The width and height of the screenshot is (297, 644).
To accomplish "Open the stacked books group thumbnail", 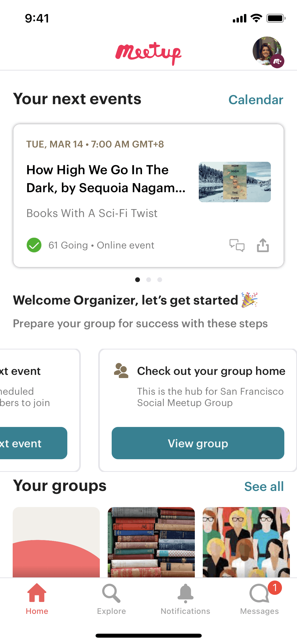I will point(151,542).
